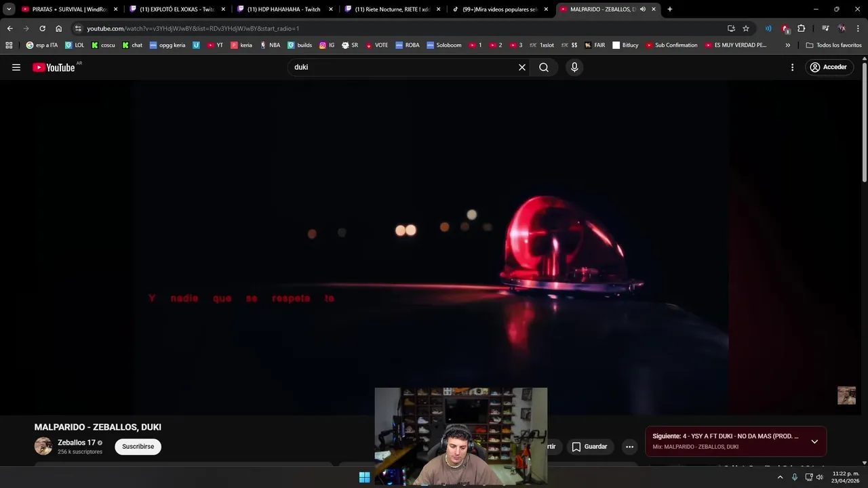Open the extensions puzzle icon
The height and width of the screenshot is (488, 868).
(x=802, y=28)
